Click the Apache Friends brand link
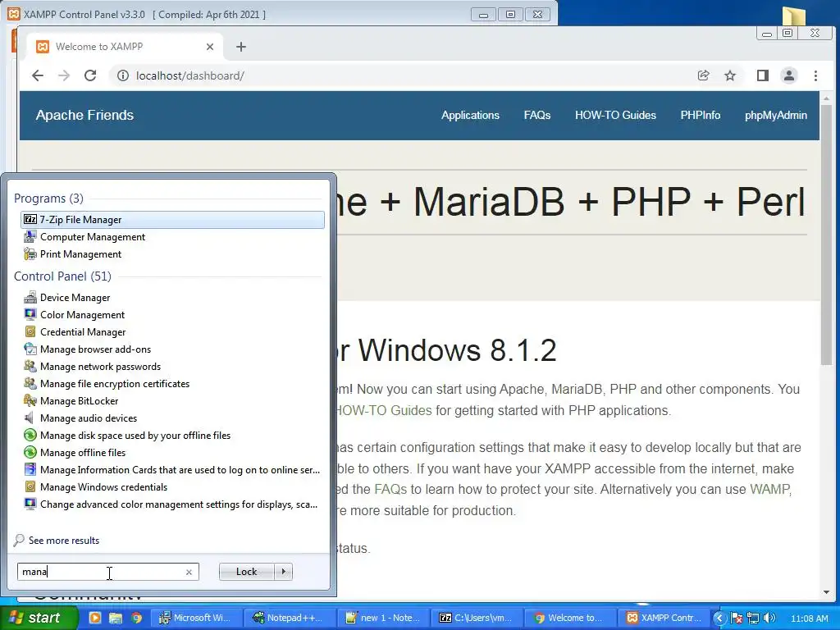The image size is (840, 630). pos(84,115)
